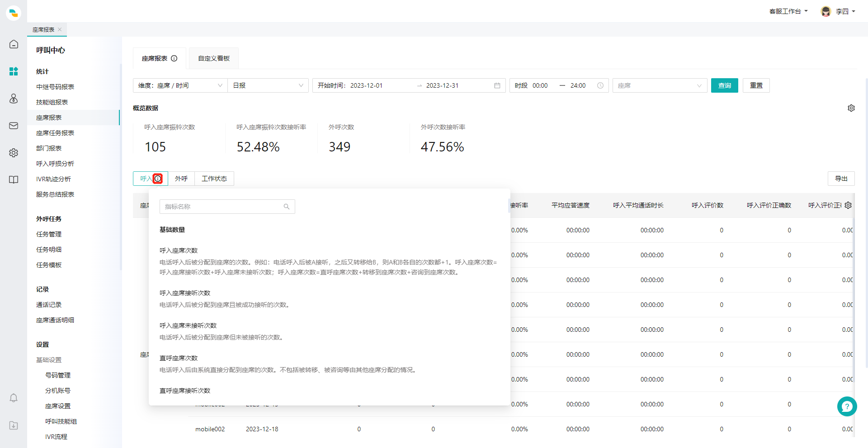Open 座席任务报表 in sidebar
Screen dimensions: 868x448
click(55, 133)
